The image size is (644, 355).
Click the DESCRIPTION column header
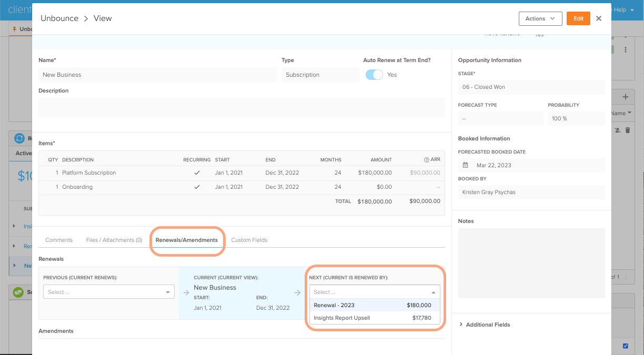pos(78,160)
